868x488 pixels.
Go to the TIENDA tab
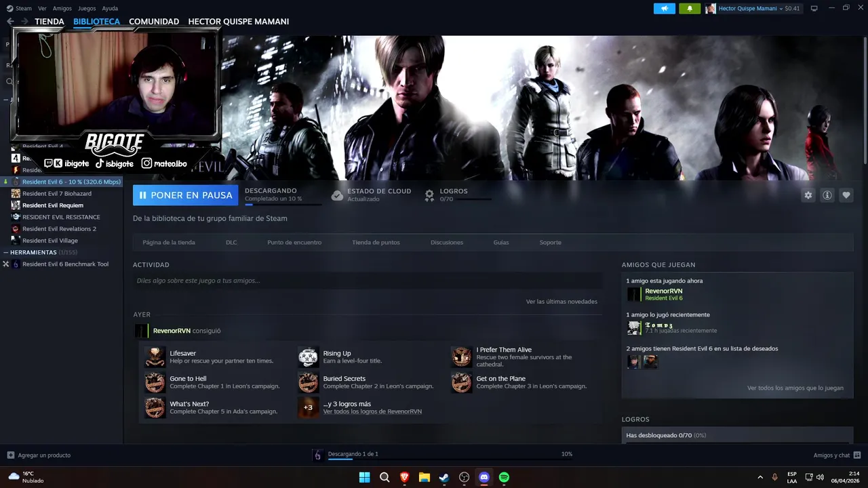50,22
